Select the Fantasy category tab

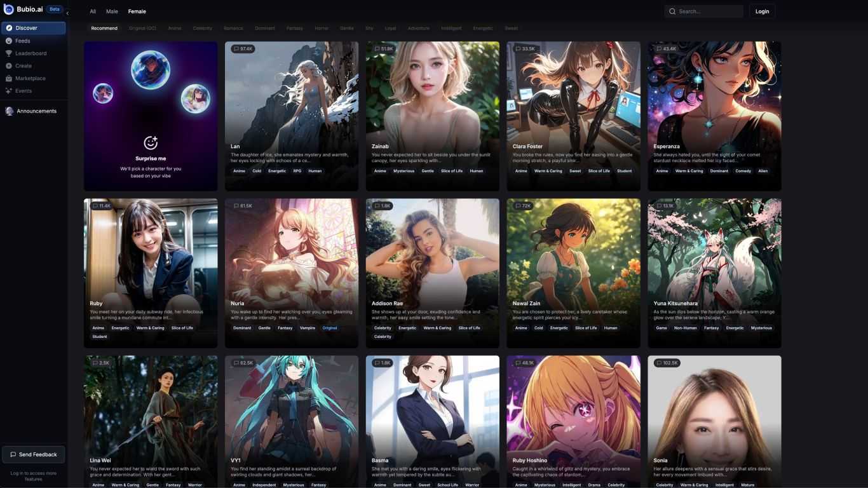(294, 29)
